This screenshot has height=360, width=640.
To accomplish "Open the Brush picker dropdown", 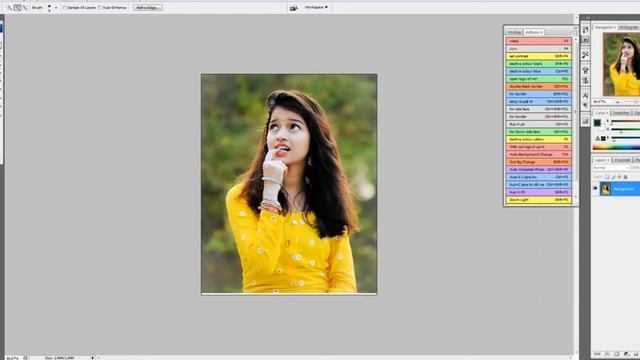I will pos(56,7).
